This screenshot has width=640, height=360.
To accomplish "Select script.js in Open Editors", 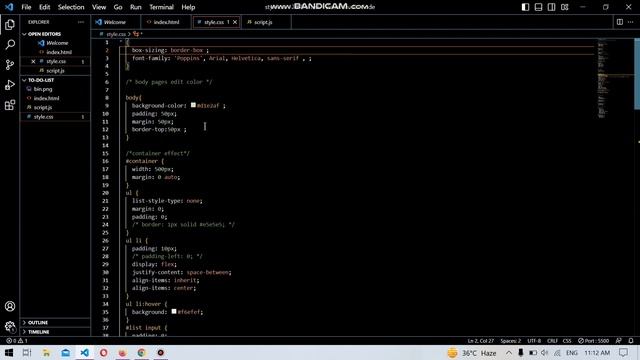I will [55, 71].
